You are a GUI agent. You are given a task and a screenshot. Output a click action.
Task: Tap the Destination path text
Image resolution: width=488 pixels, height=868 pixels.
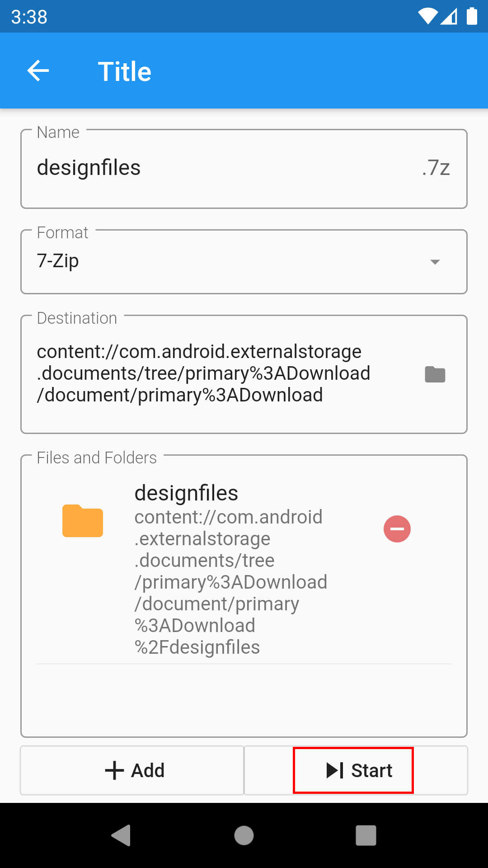pyautogui.click(x=203, y=373)
